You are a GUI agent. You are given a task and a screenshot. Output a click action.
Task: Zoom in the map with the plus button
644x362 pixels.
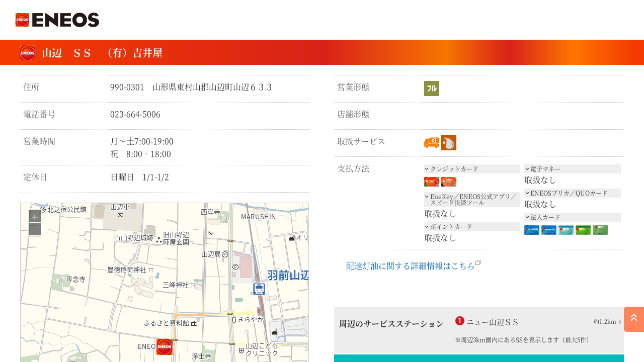point(35,217)
